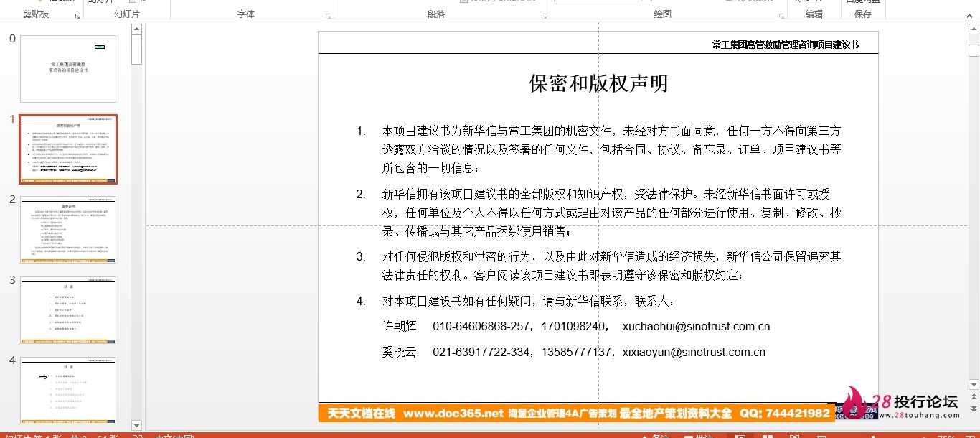The width and height of the screenshot is (980, 438).
Task: Click paragraph beginning 本项目建议书为新华信
Action: click(611, 149)
